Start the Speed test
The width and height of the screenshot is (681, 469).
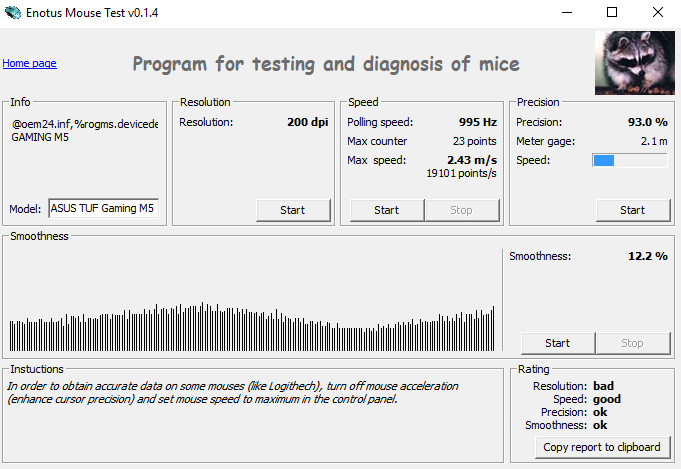coord(386,210)
